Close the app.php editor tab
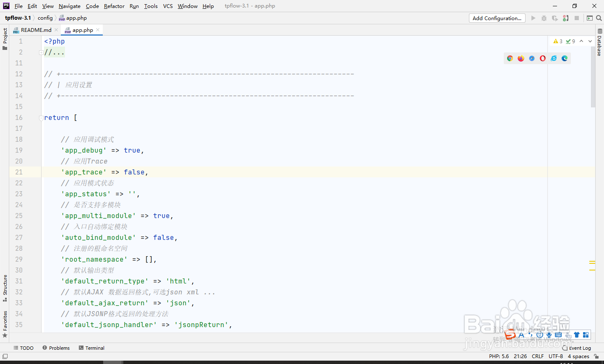 tap(98, 30)
